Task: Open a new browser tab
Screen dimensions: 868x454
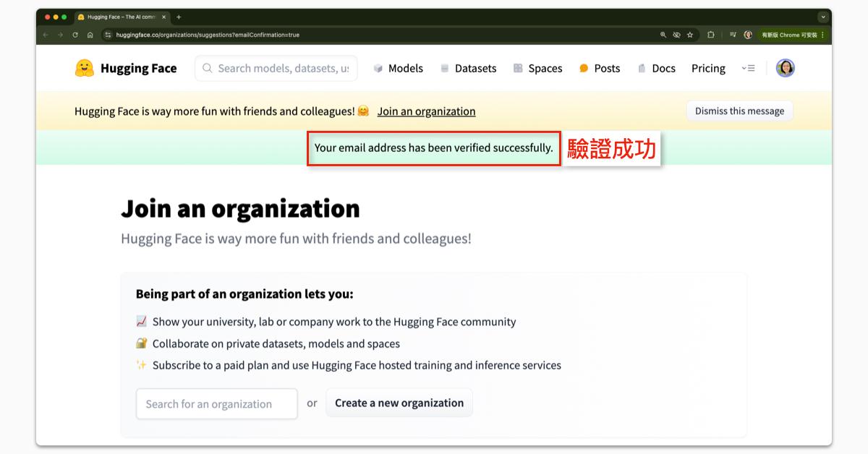Action: point(179,17)
